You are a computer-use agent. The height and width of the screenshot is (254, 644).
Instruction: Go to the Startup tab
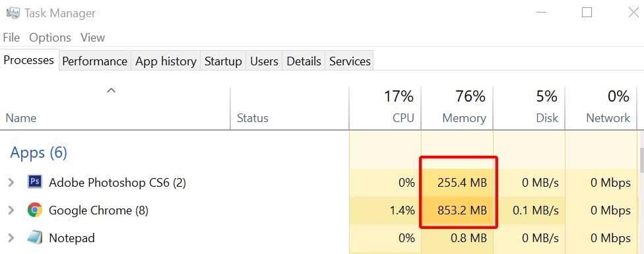click(223, 61)
